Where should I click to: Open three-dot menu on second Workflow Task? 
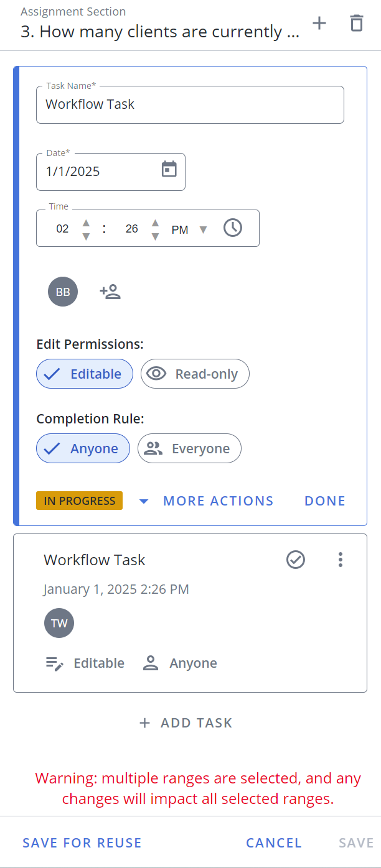[340, 560]
